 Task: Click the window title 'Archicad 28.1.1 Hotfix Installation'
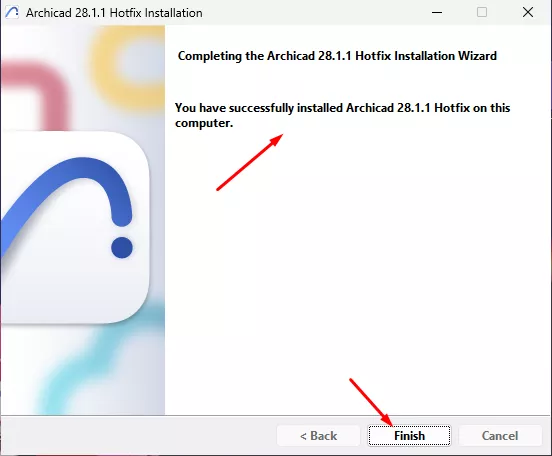click(114, 13)
